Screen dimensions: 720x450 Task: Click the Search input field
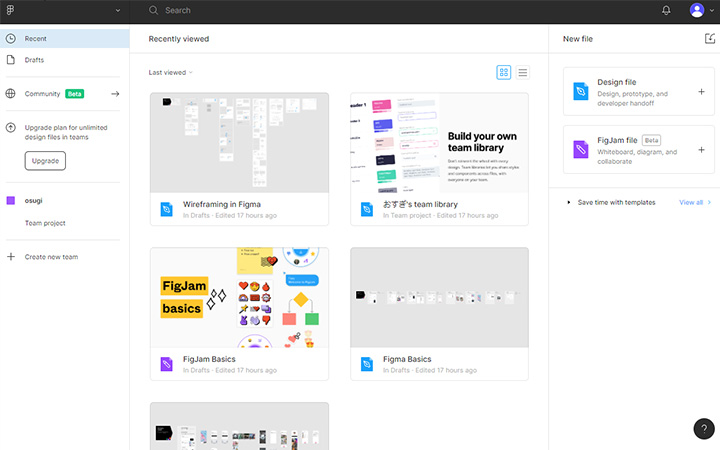pyautogui.click(x=300, y=10)
